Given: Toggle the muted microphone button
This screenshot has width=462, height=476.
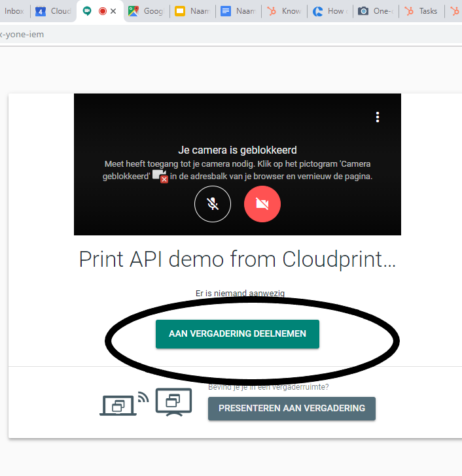Looking at the screenshot, I should [213, 204].
